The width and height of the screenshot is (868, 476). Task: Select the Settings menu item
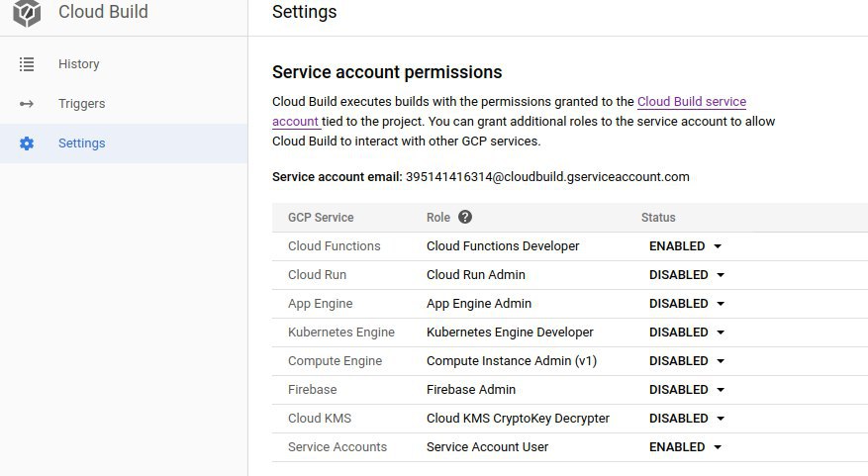point(124,143)
